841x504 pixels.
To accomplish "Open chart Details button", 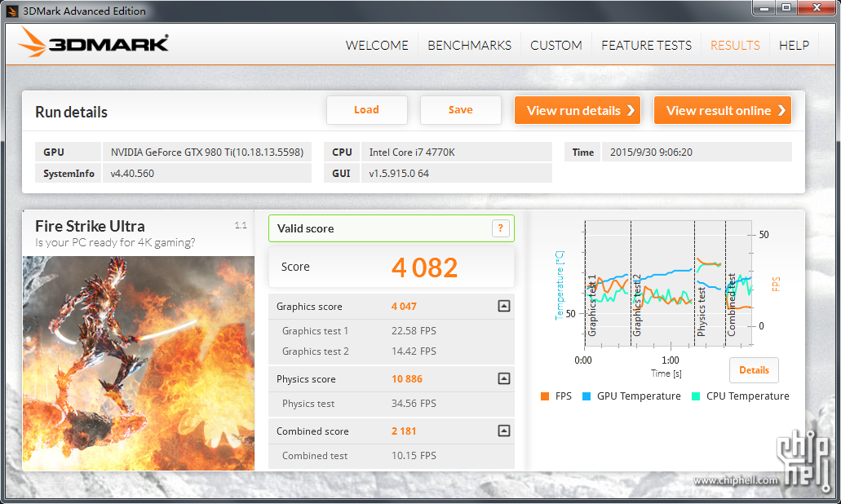I will [x=754, y=370].
